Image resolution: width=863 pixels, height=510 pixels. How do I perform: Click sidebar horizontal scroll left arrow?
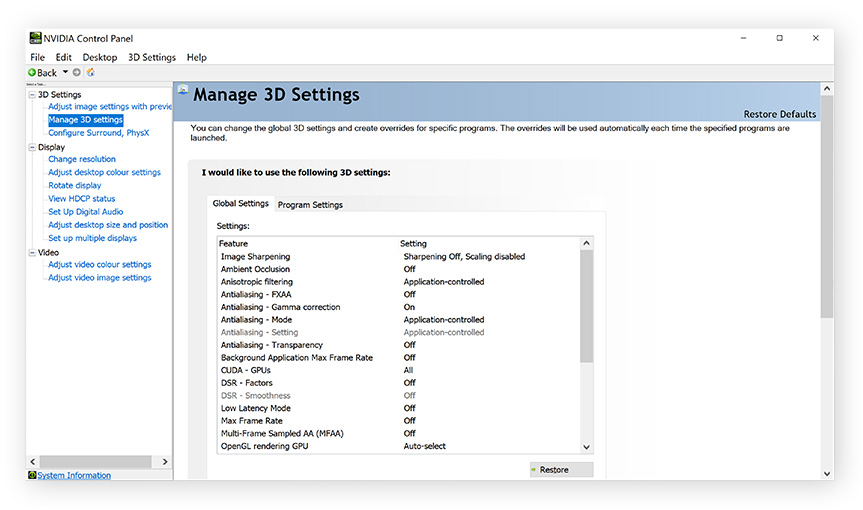32,462
